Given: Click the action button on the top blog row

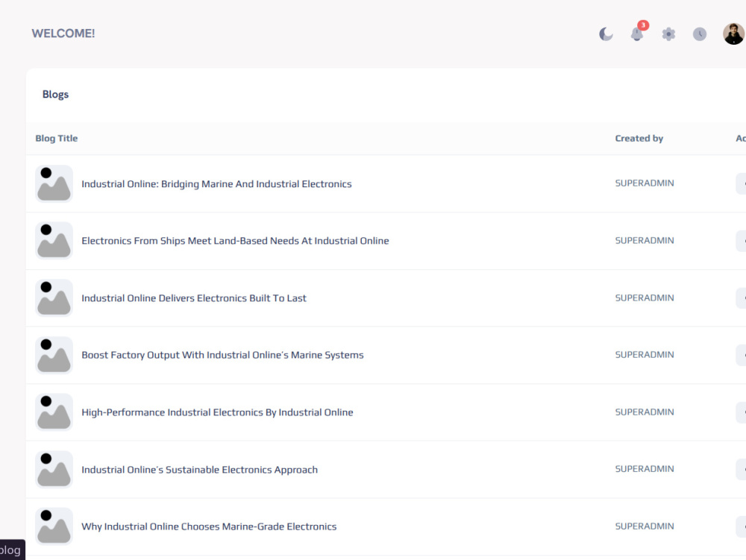Looking at the screenshot, I should pyautogui.click(x=742, y=183).
